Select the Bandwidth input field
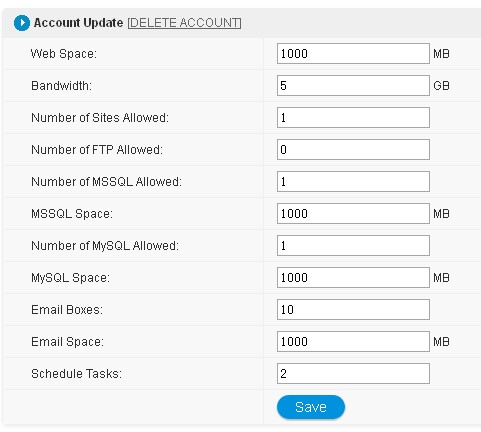The height and width of the screenshot is (432, 481). pyautogui.click(x=353, y=85)
